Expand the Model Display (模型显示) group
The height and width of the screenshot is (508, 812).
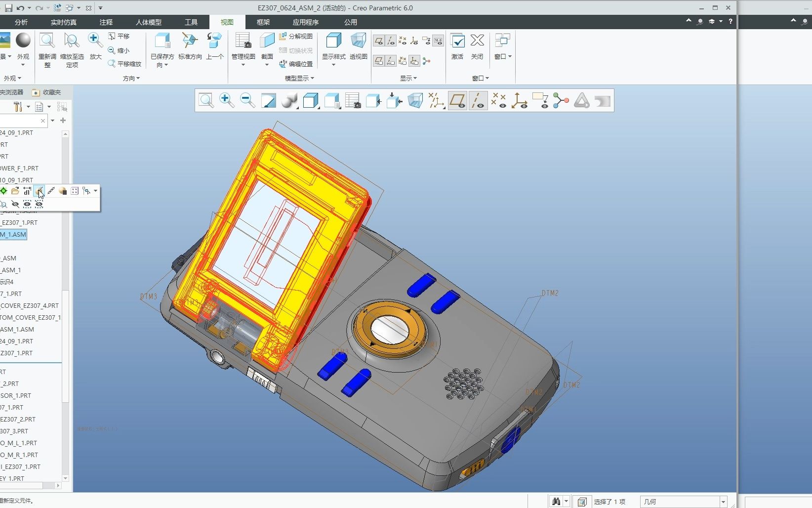(x=300, y=78)
